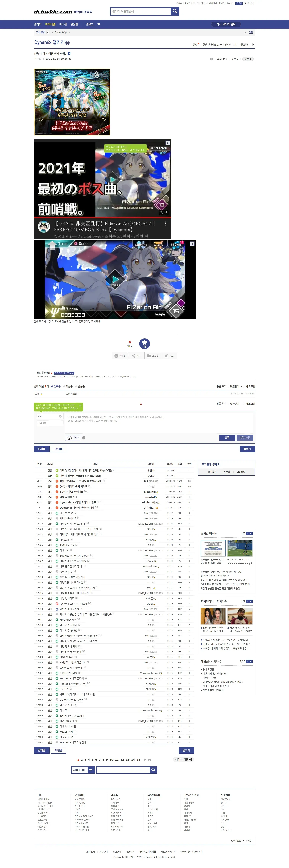Viewport: 289px width, 868px height.
Task: Click the board search magnifier button
Action: click(x=153, y=770)
